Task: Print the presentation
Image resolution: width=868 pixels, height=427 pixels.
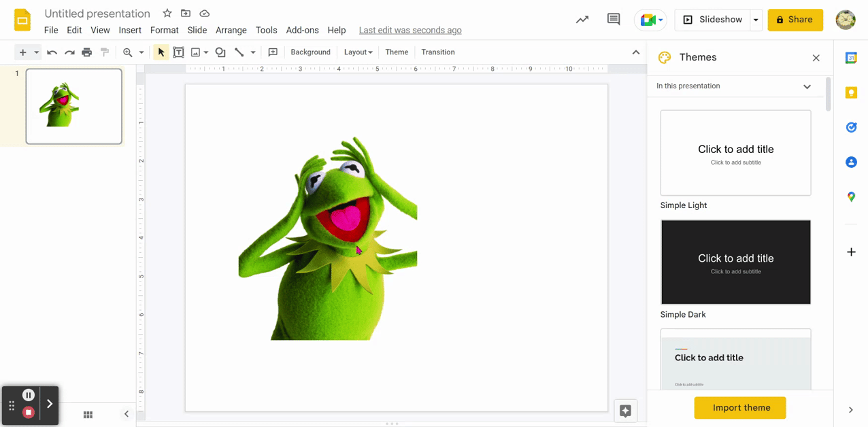Action: point(86,52)
